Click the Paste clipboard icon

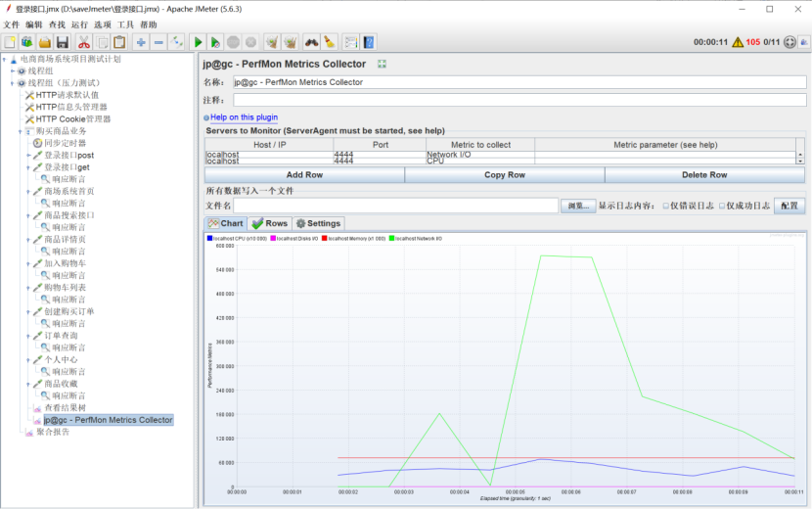(119, 42)
